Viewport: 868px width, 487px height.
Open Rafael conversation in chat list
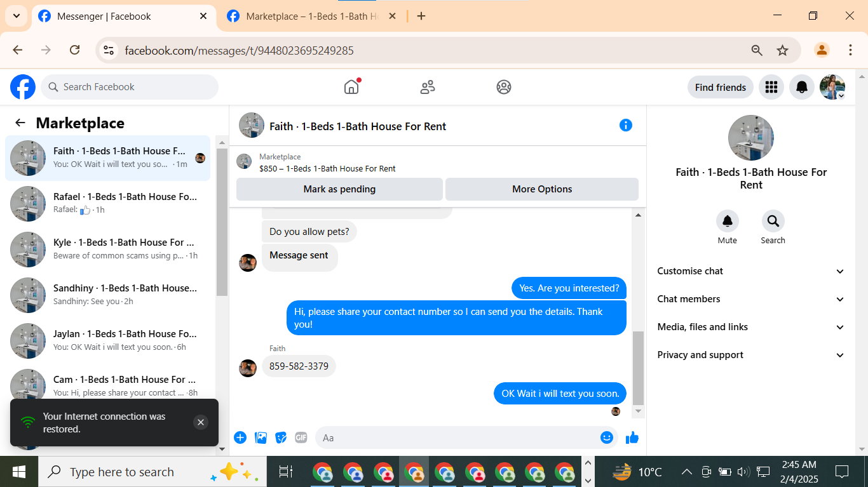pyautogui.click(x=108, y=204)
